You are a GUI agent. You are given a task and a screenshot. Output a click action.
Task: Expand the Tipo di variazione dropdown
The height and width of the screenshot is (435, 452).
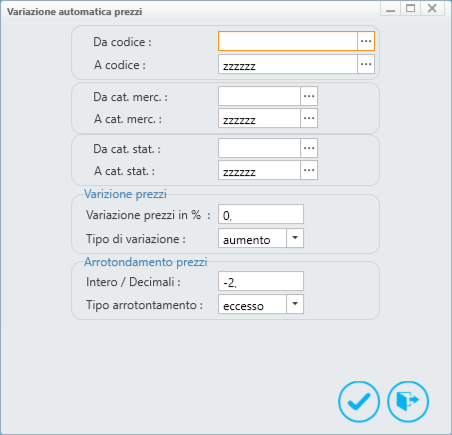coord(295,238)
